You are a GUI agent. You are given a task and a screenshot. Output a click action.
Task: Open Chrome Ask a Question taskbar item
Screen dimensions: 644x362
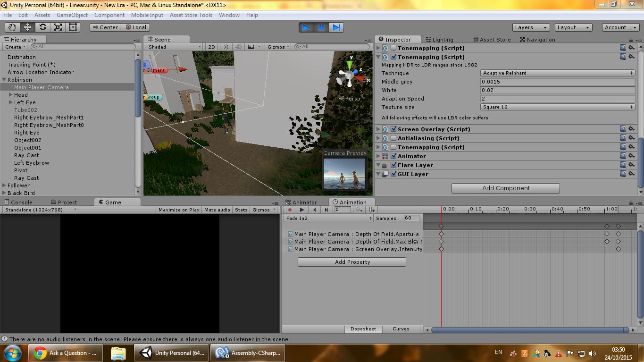66,353
